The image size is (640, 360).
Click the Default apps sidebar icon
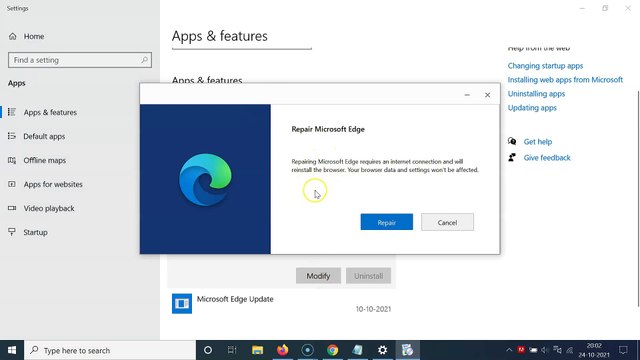tap(12, 136)
